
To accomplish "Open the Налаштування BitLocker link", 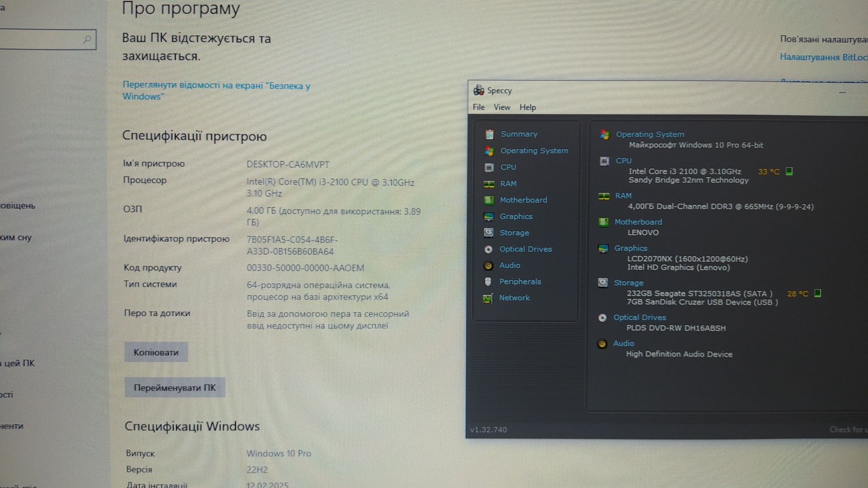I will (x=823, y=57).
